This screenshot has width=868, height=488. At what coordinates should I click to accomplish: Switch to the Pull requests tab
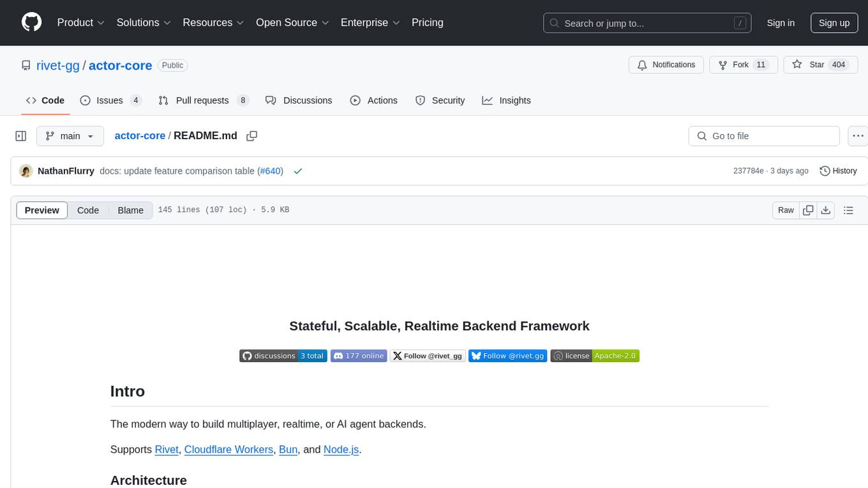[x=204, y=100]
